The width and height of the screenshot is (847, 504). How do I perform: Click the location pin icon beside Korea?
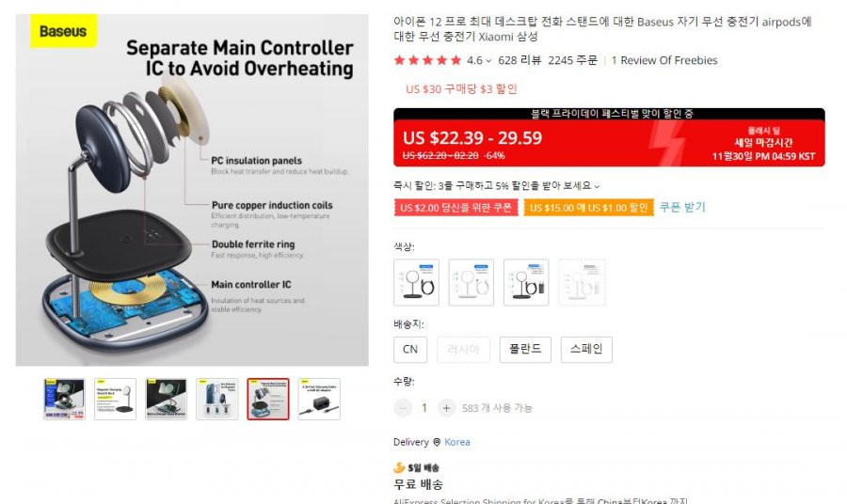pyautogui.click(x=437, y=442)
